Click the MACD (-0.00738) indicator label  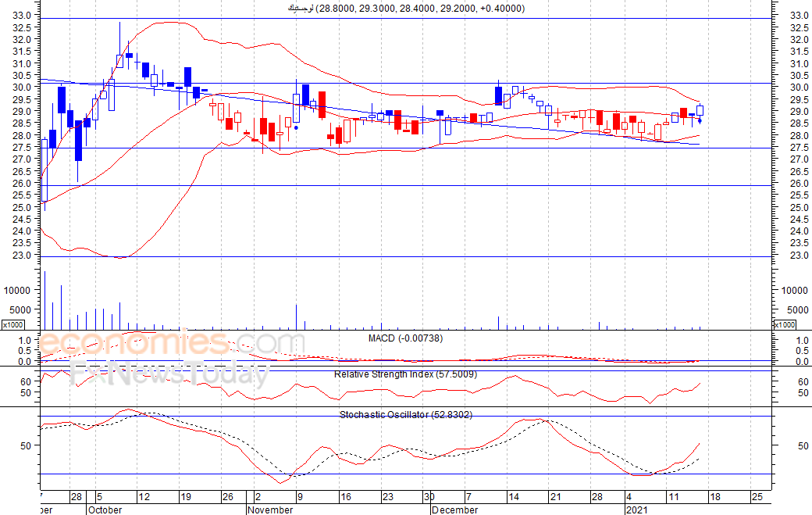(x=405, y=338)
